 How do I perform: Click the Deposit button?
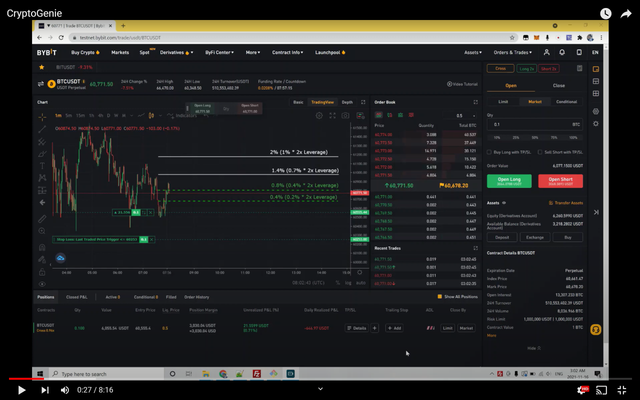pos(502,238)
